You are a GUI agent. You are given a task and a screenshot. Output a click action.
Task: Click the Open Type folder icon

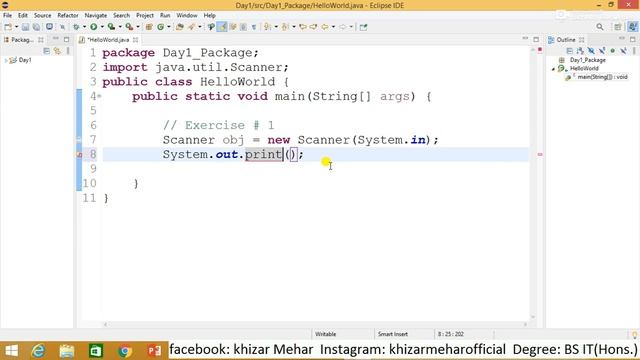click(x=180, y=27)
